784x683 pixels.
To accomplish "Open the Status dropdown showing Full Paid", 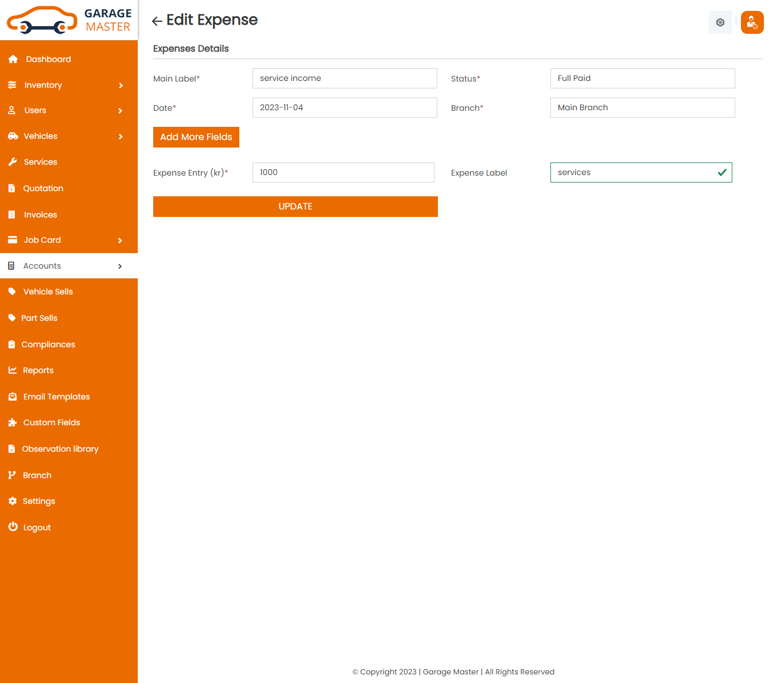I will [642, 79].
